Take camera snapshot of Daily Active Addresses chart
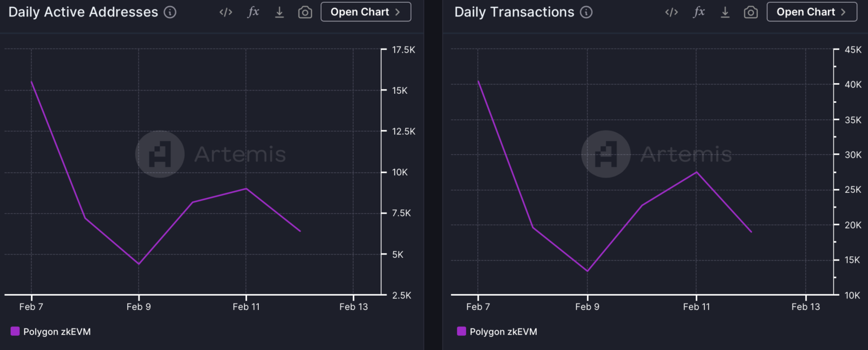The height and width of the screenshot is (350, 868). point(305,12)
